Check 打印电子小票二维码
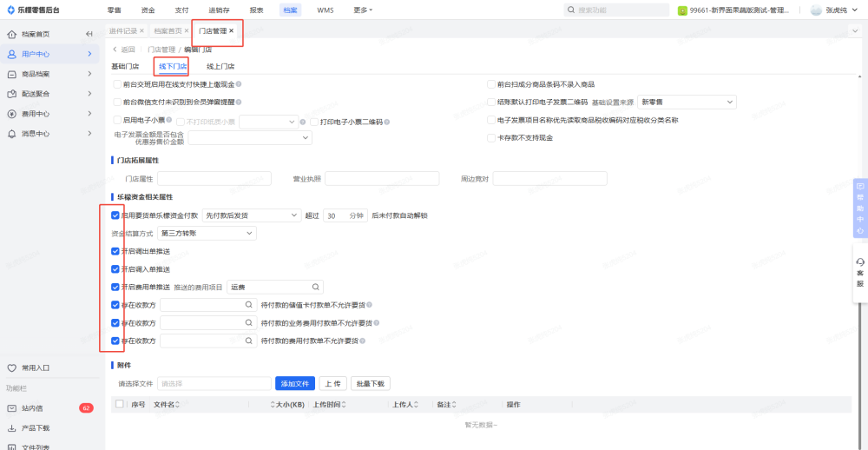 (314, 122)
